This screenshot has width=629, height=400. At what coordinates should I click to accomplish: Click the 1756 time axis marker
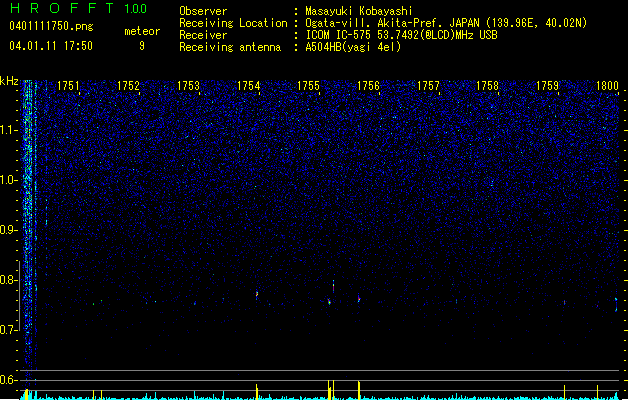[368, 86]
